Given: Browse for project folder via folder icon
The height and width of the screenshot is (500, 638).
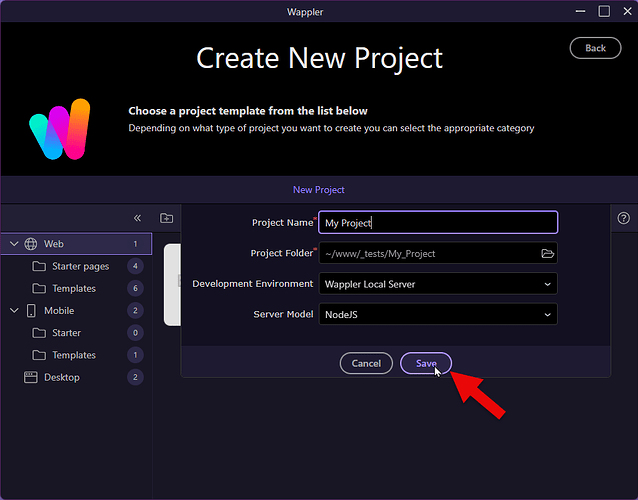Looking at the screenshot, I should point(547,254).
